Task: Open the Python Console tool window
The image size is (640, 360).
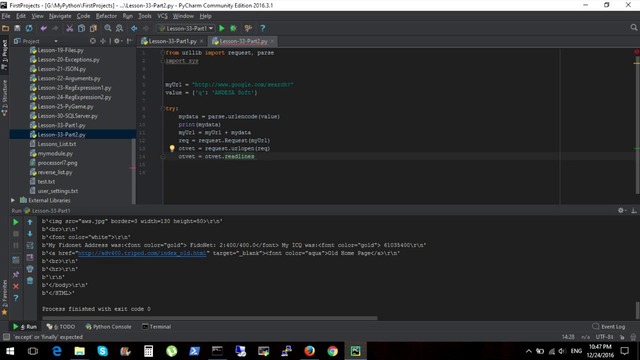Action: click(108, 327)
